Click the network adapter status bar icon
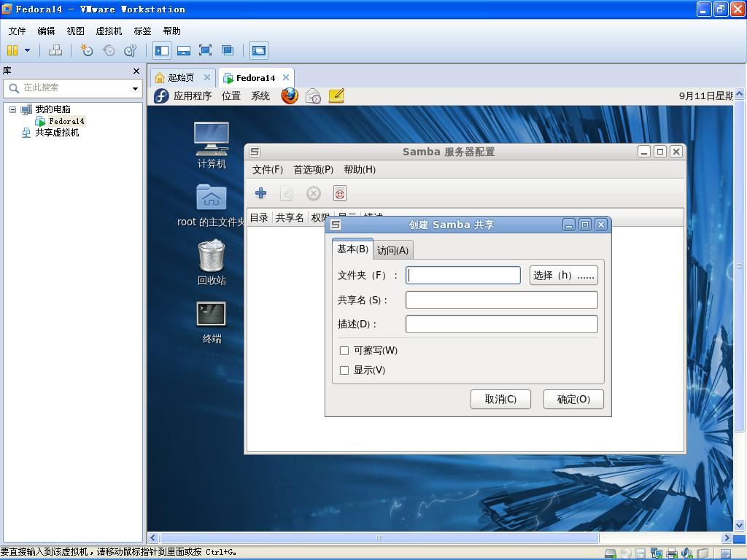 657,553
